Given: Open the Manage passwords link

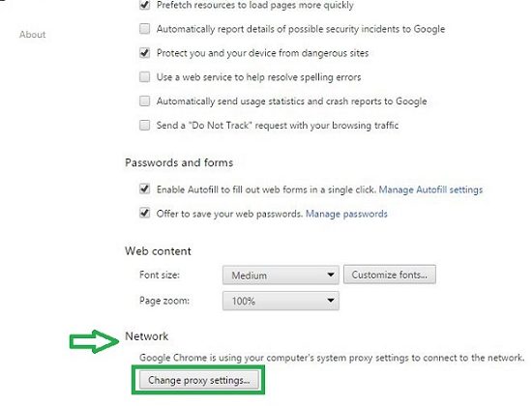Looking at the screenshot, I should point(346,214).
